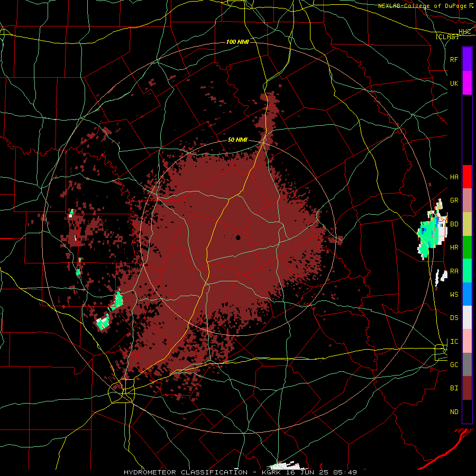Click the "HYDROMETEOR CLASSIFICATION" caption text
Viewport: 476px width, 476px height.
tap(186, 472)
